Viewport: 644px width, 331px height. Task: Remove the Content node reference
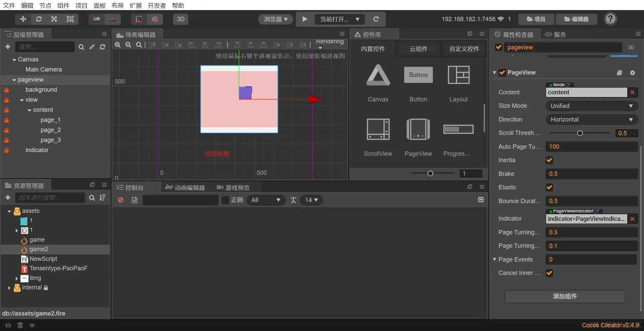(x=632, y=92)
